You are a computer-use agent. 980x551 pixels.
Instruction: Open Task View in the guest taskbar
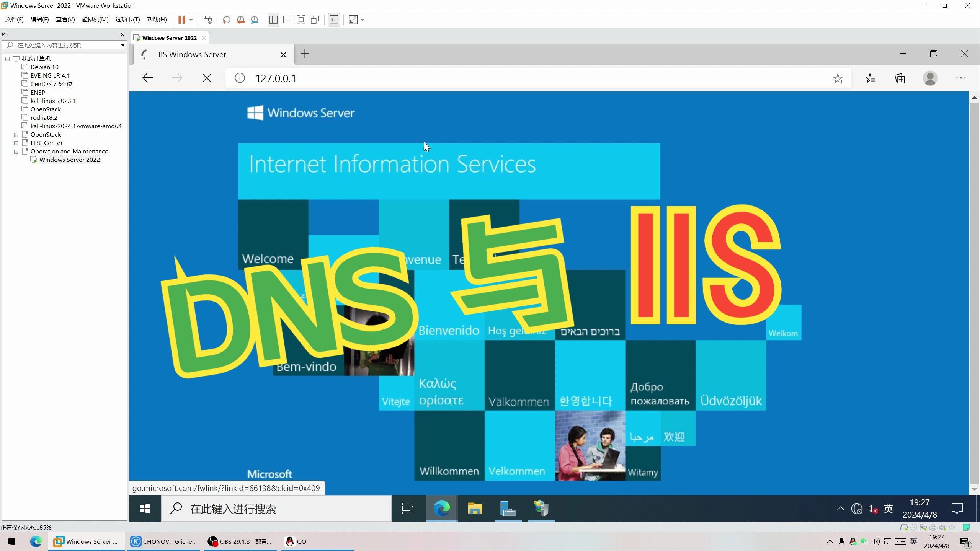click(408, 509)
